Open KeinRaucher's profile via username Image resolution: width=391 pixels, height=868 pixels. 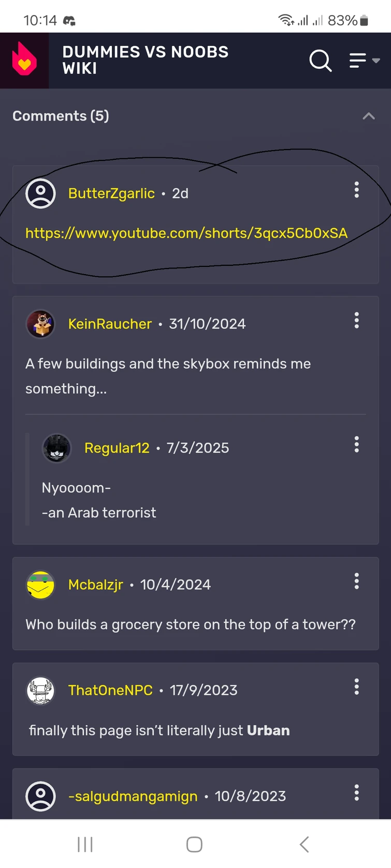(110, 324)
